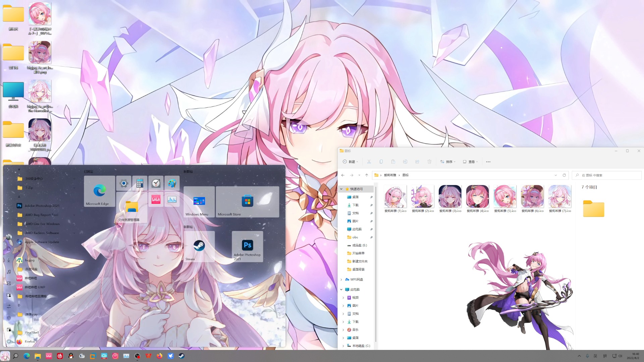The width and height of the screenshot is (644, 362).
Task: Open the calculator tile in pinned group
Action: tap(140, 183)
